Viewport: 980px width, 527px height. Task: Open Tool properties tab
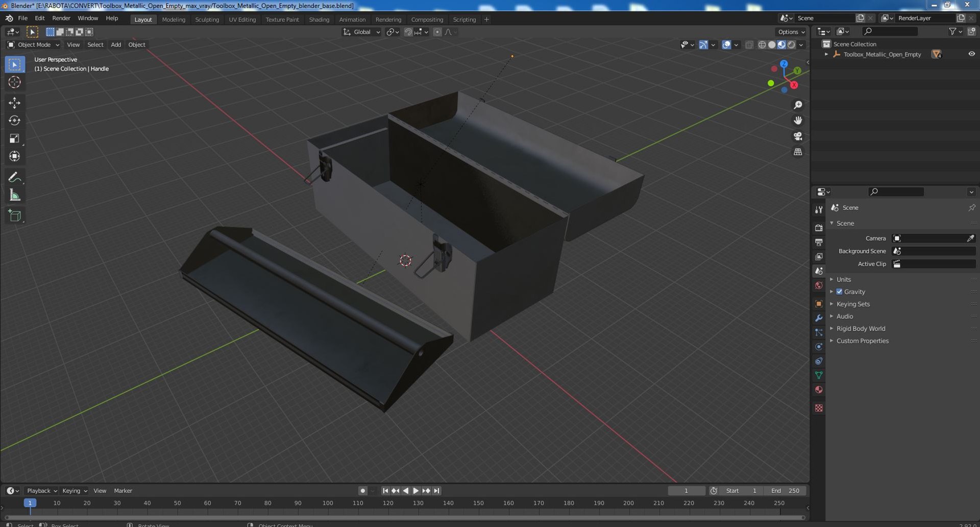[819, 209]
